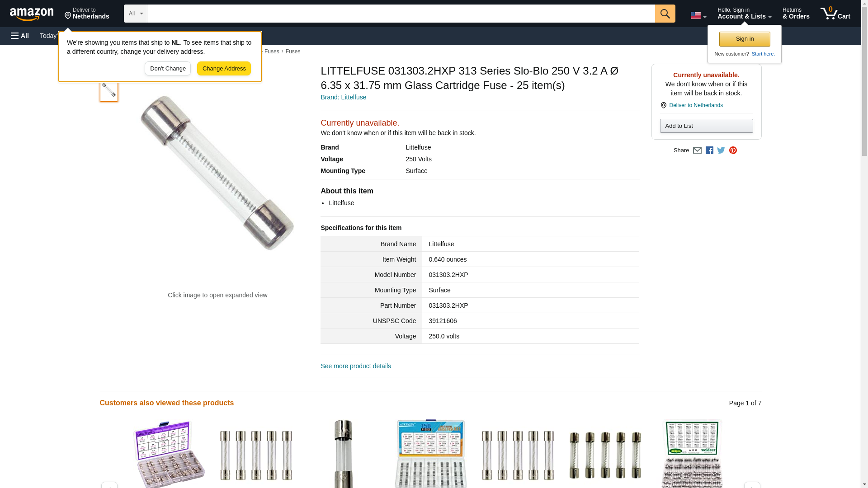Share product on Pinterest

coord(733,150)
